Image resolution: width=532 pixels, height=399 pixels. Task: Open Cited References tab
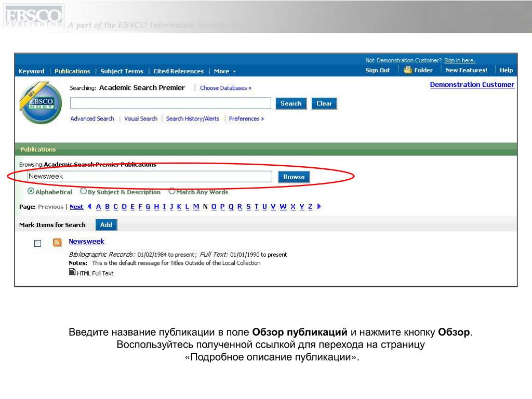179,71
